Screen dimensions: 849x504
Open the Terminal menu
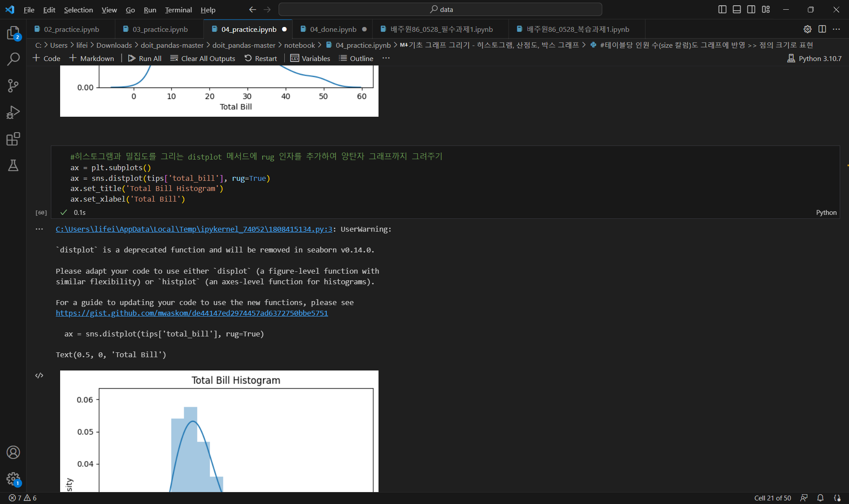pyautogui.click(x=178, y=10)
